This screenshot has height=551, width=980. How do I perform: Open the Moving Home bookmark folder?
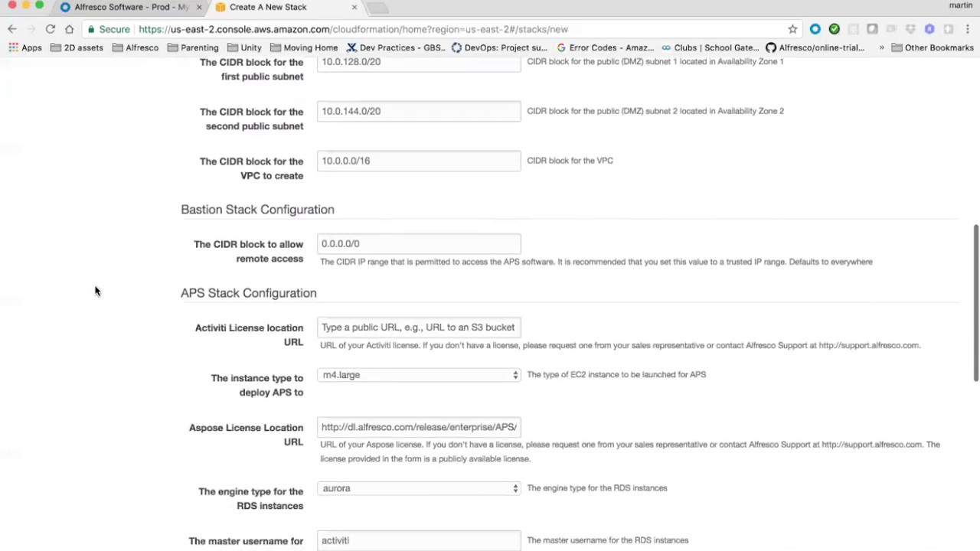[304, 47]
